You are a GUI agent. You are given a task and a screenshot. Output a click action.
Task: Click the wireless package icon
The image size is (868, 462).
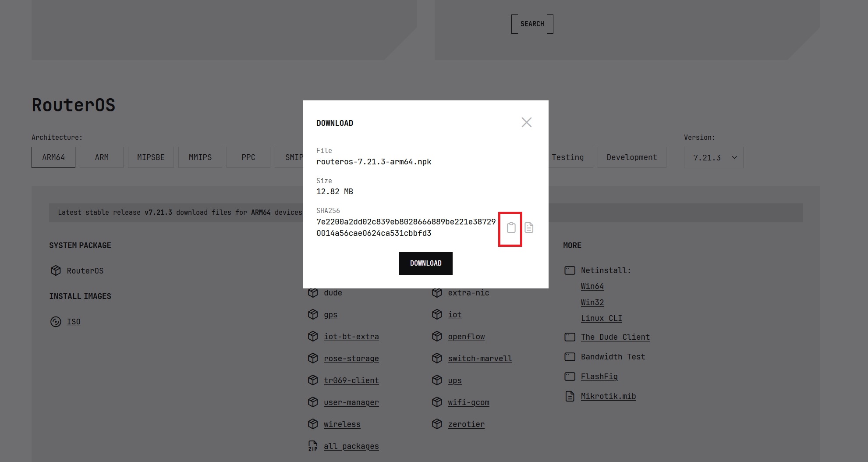(313, 424)
